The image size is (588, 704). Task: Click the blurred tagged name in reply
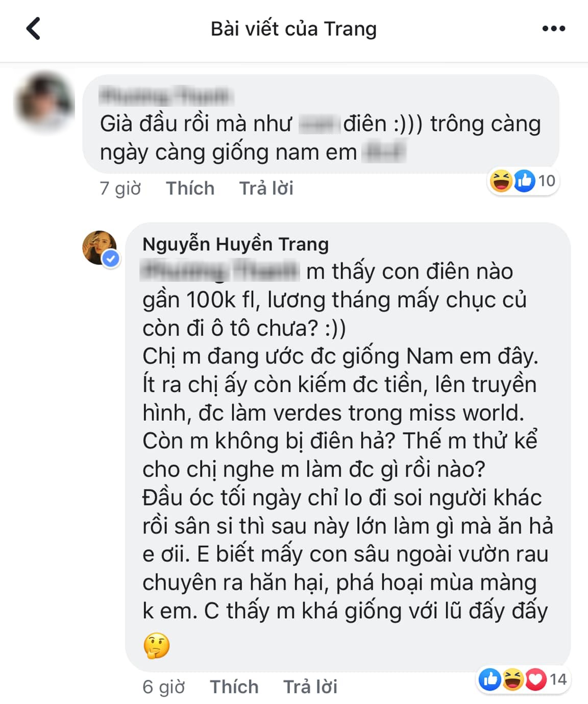point(219,271)
